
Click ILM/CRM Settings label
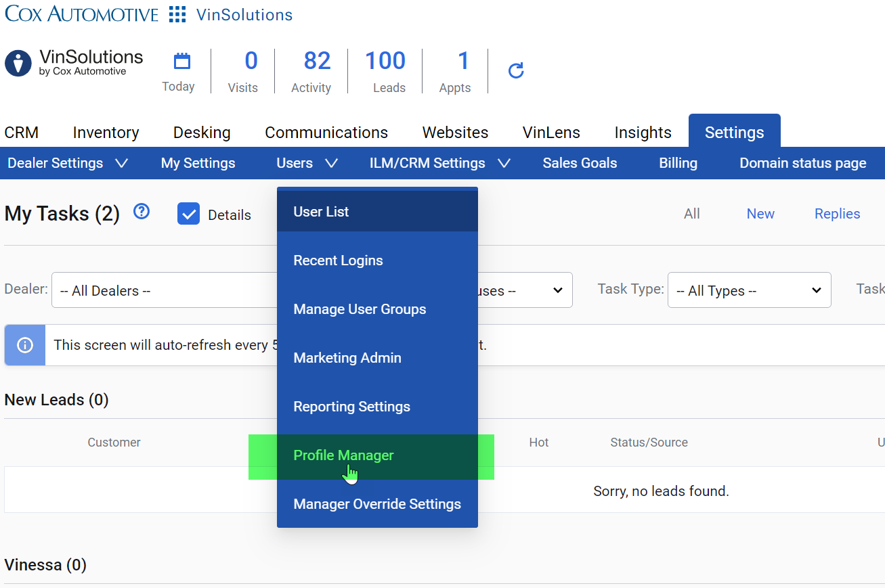coord(427,163)
